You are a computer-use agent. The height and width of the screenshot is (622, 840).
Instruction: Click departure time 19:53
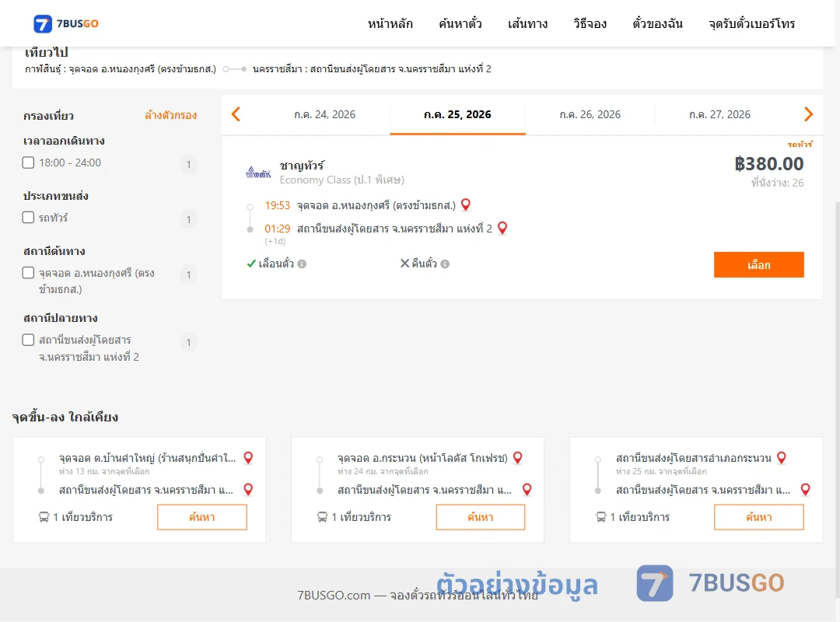[277, 205]
